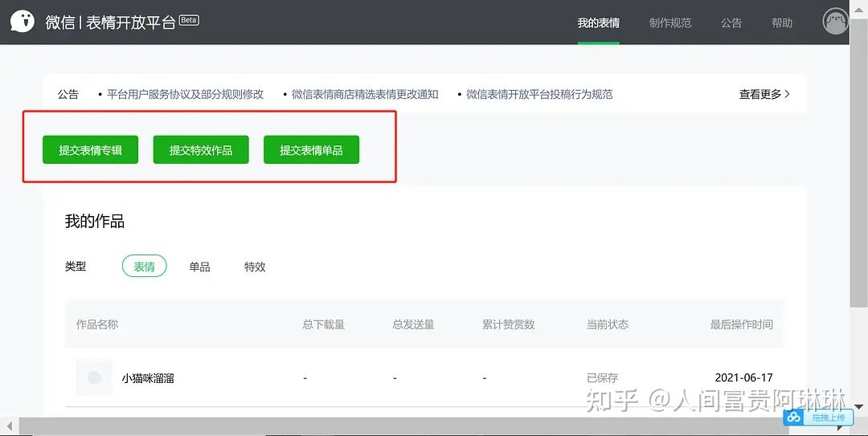Click the 已保存 status cell
The image size is (868, 436).
pos(602,378)
